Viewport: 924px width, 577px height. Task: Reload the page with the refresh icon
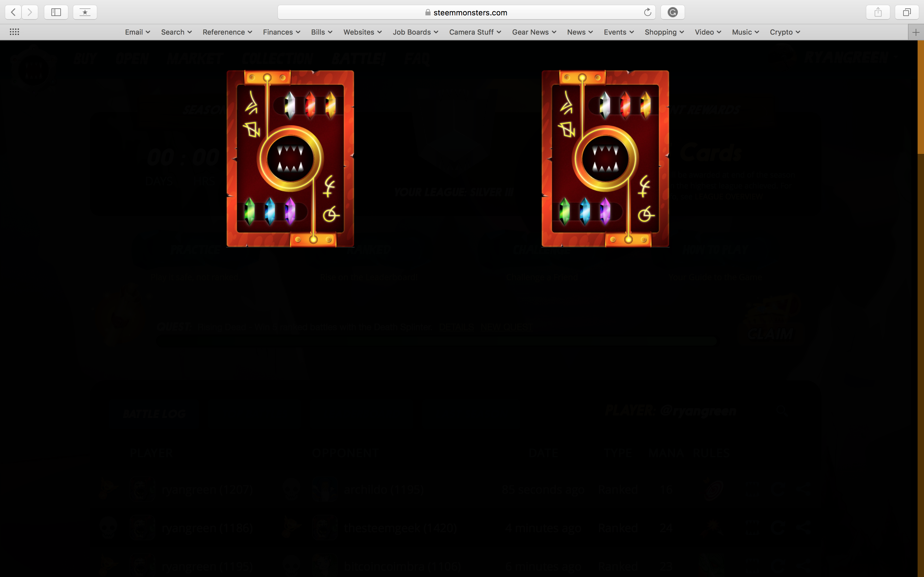(x=647, y=12)
